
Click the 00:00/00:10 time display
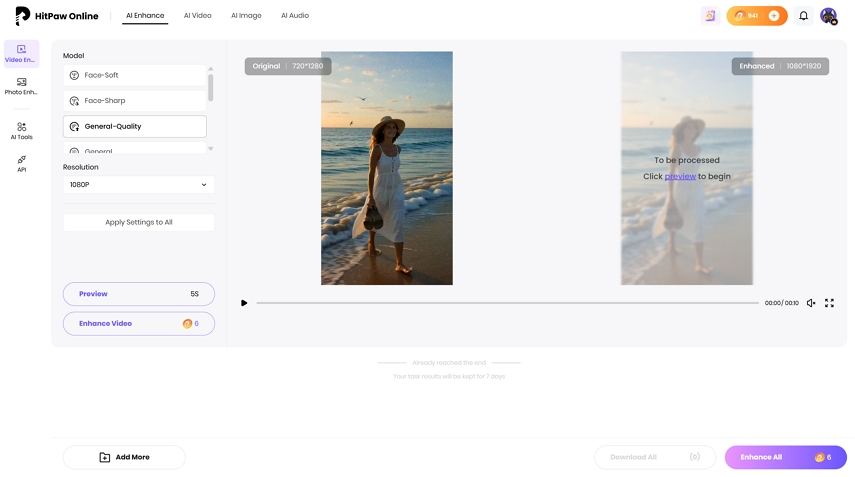point(781,303)
